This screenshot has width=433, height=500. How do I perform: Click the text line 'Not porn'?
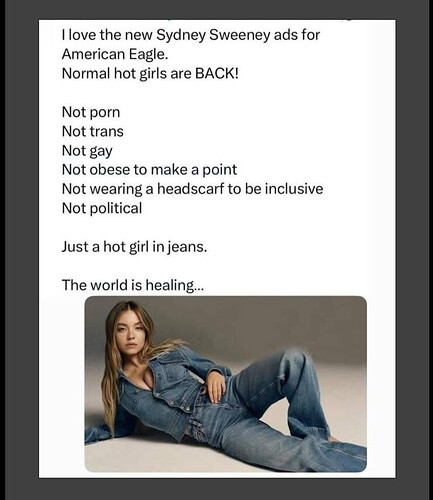point(91,112)
